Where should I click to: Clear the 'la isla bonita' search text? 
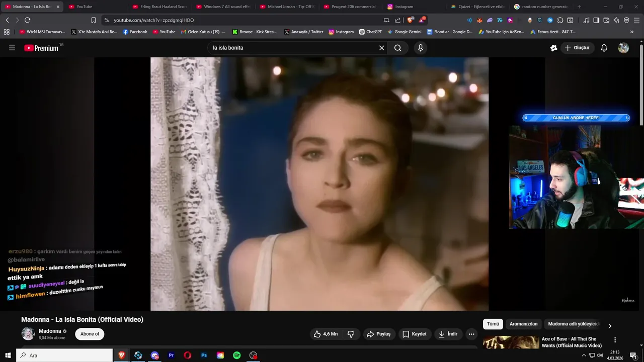point(381,48)
